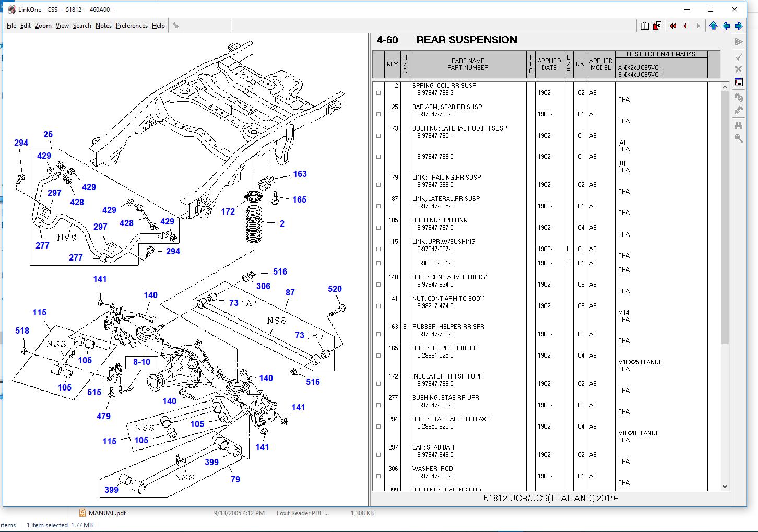
Task: Click the 8-10 figure reference link in diagram
Action: 141,361
